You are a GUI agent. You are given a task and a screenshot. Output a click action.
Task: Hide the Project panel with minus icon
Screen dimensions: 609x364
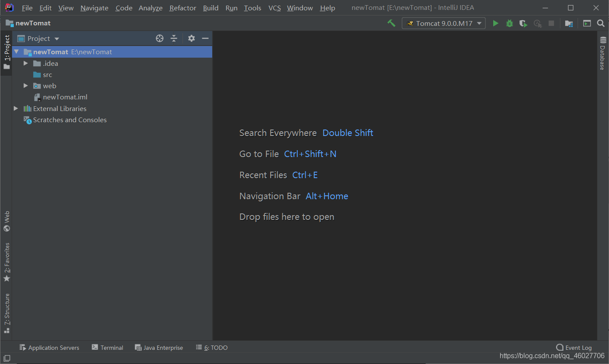pyautogui.click(x=205, y=38)
